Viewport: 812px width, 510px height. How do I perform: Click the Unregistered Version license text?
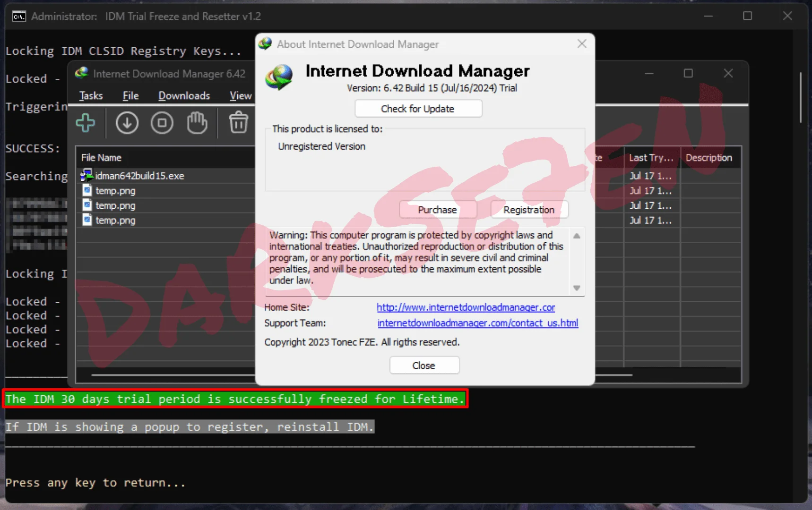322,146
